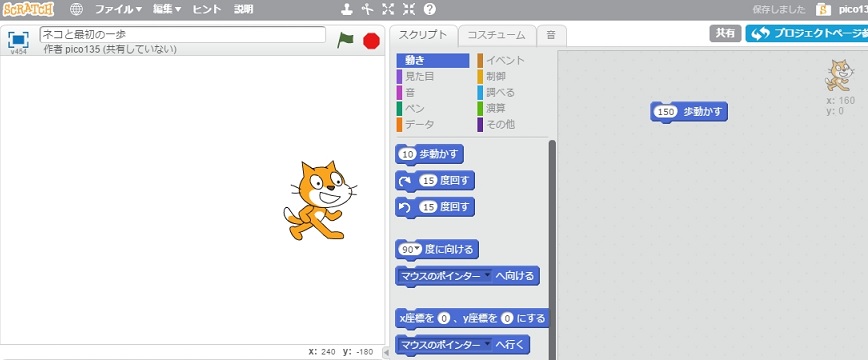The width and height of the screenshot is (868, 360).
Task: Switch to the 音 tab
Action: click(551, 35)
